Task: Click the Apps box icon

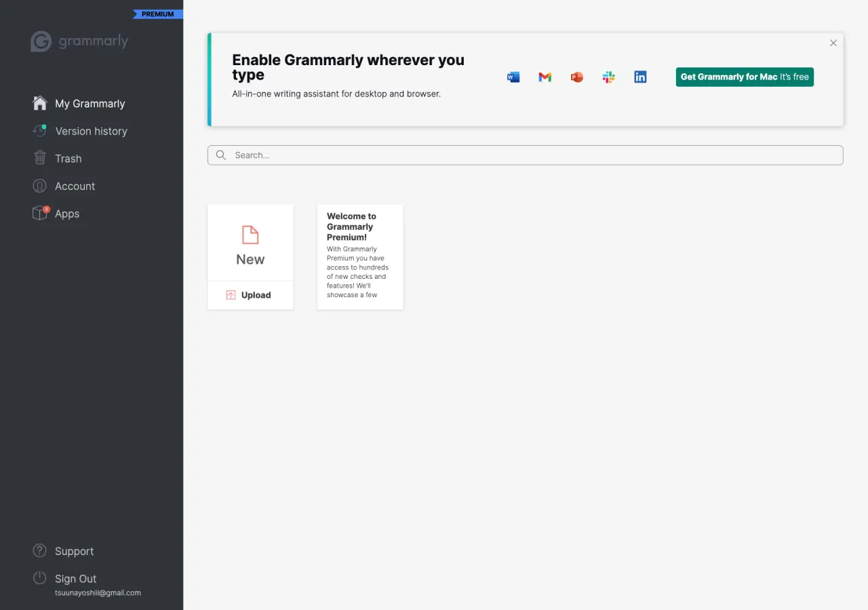Action: (40, 213)
